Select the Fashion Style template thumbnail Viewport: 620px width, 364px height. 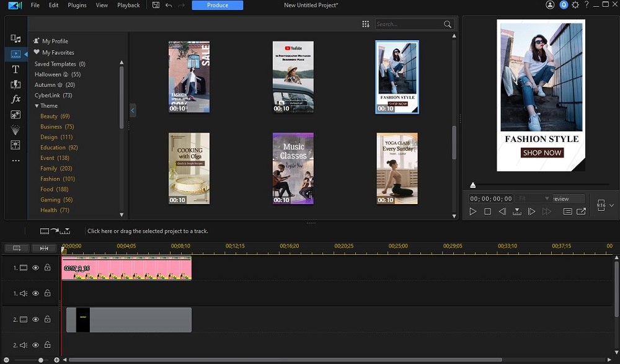pyautogui.click(x=397, y=77)
